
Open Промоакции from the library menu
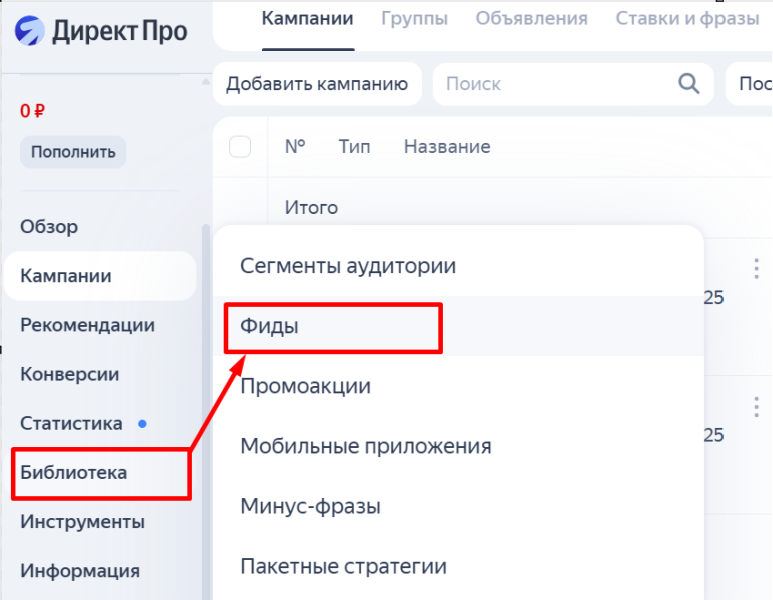[x=305, y=386]
